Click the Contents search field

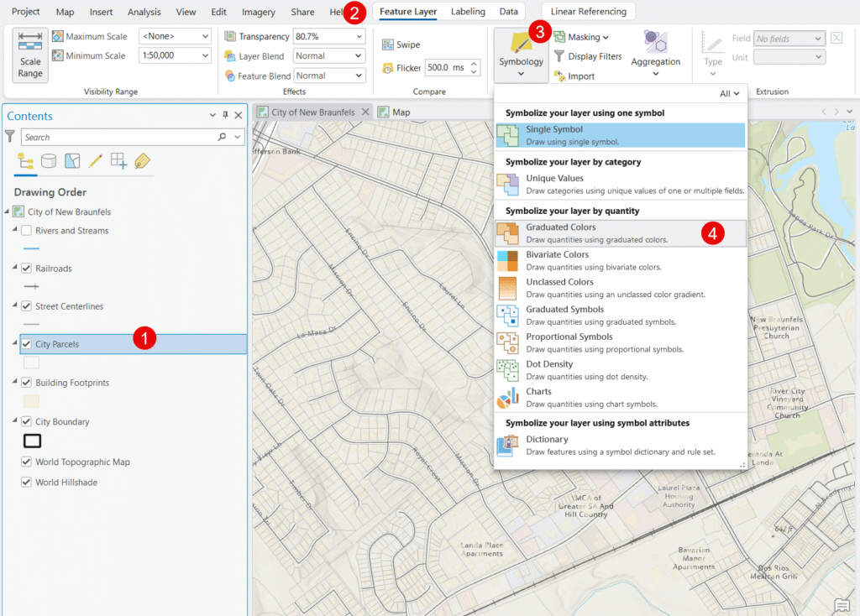click(118, 137)
